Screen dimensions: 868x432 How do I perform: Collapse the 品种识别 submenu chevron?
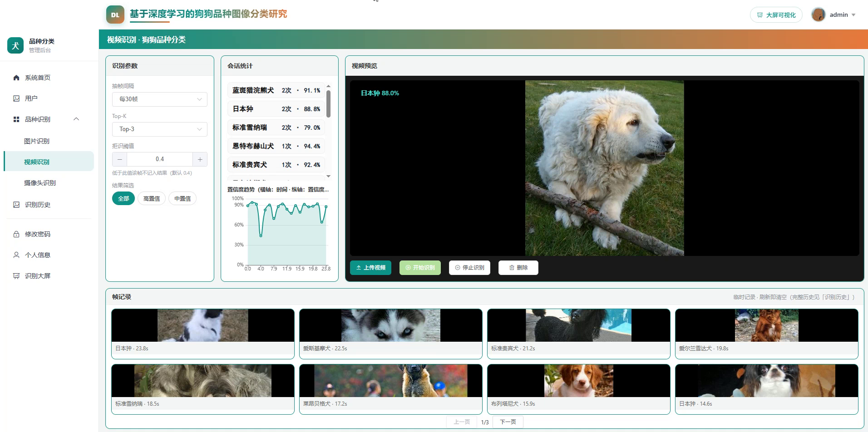click(x=76, y=119)
